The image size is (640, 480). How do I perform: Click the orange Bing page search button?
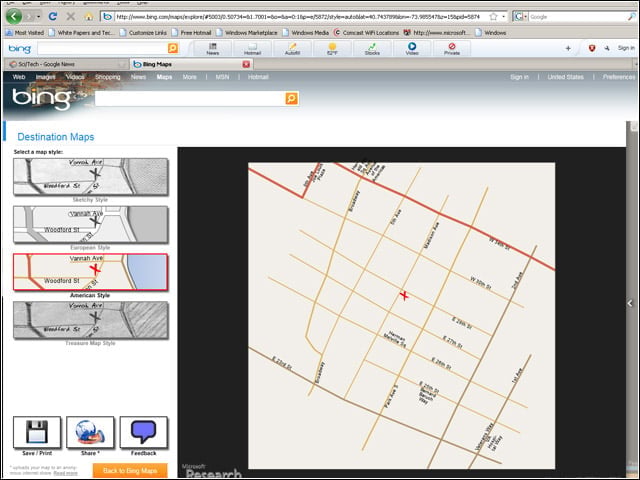click(x=291, y=98)
